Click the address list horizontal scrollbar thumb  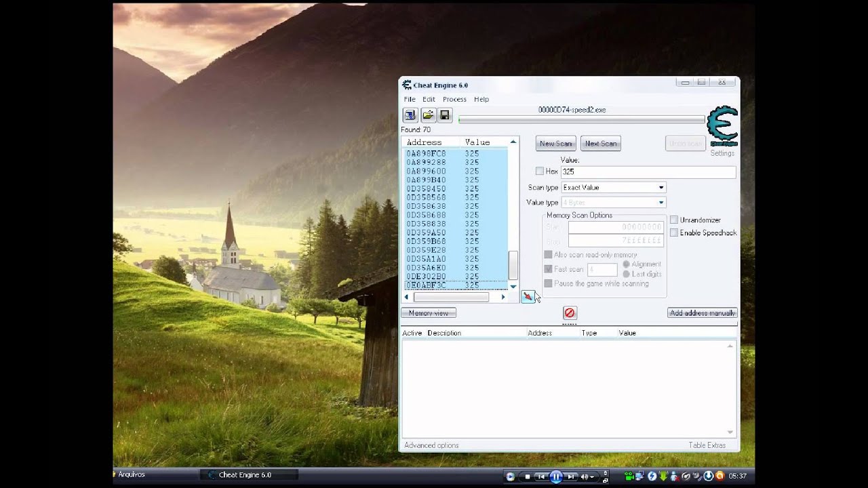(x=451, y=297)
